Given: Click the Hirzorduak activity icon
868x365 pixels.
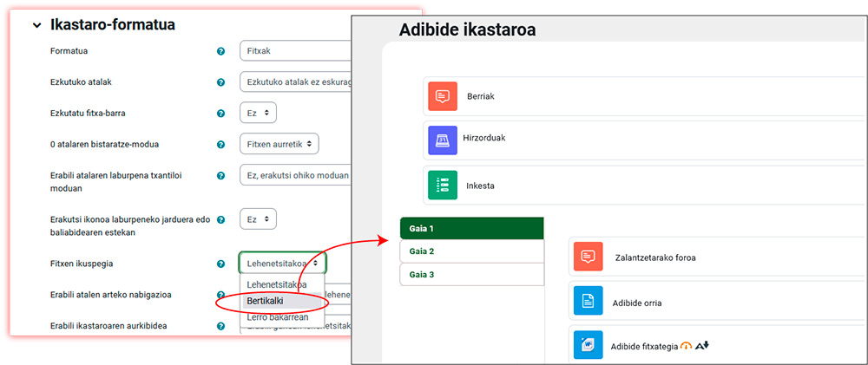Looking at the screenshot, I should pyautogui.click(x=443, y=140).
